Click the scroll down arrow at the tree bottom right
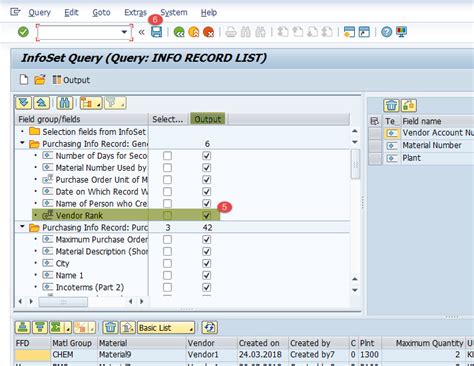Viewport: 474px width, 366px height. click(x=355, y=290)
